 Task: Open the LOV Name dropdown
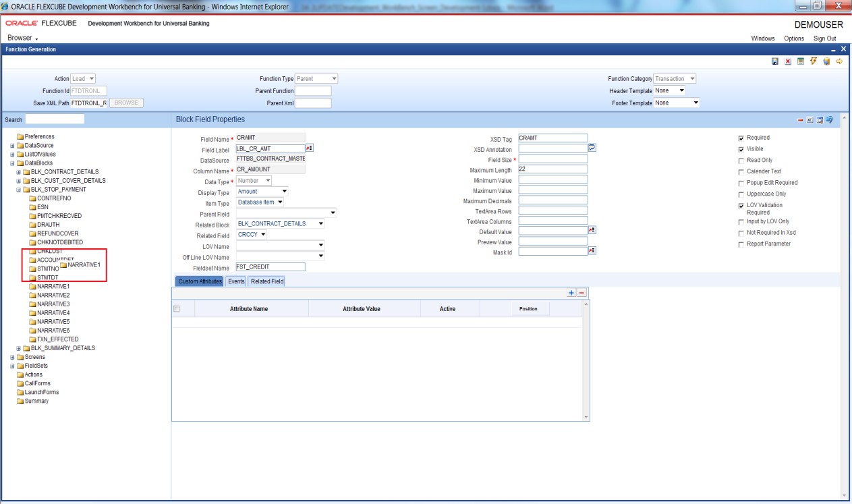click(281, 246)
